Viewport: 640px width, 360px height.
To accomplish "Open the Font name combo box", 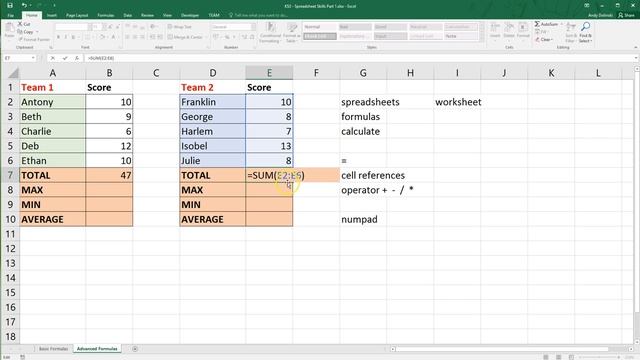I will coord(72,27).
